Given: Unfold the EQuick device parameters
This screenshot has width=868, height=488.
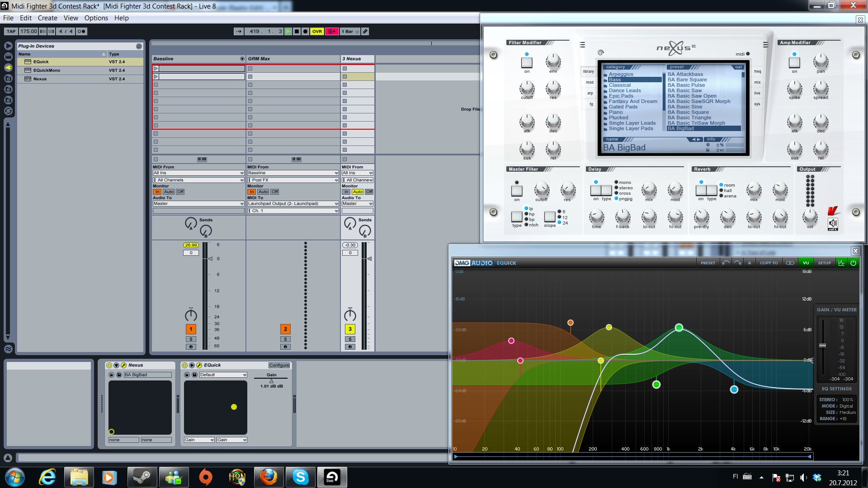Looking at the screenshot, I should point(192,365).
